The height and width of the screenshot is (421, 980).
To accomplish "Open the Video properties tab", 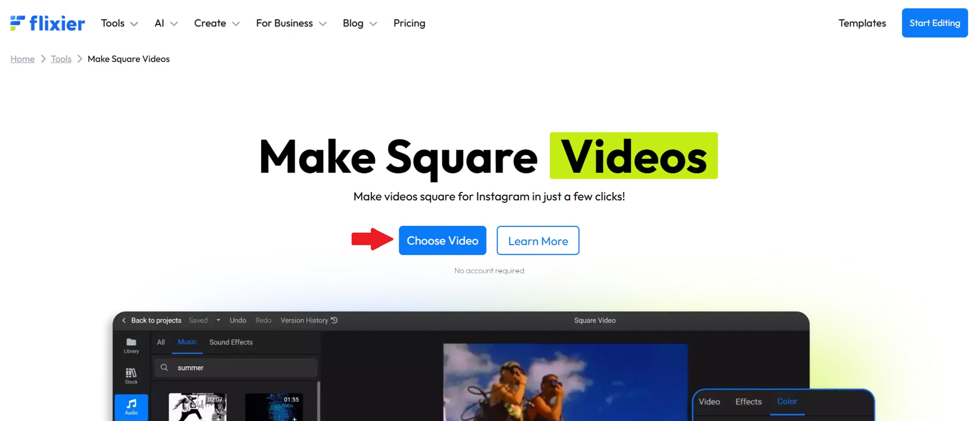I will (709, 402).
